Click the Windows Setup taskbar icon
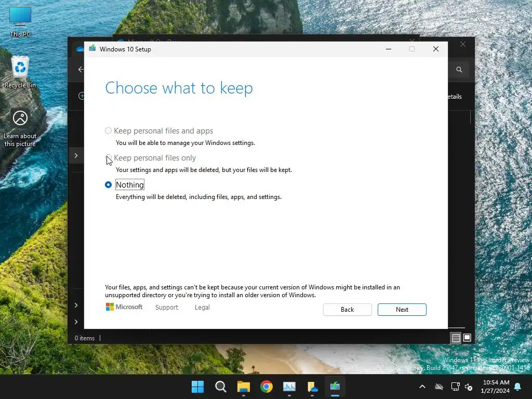This screenshot has height=399, width=532. (335, 387)
